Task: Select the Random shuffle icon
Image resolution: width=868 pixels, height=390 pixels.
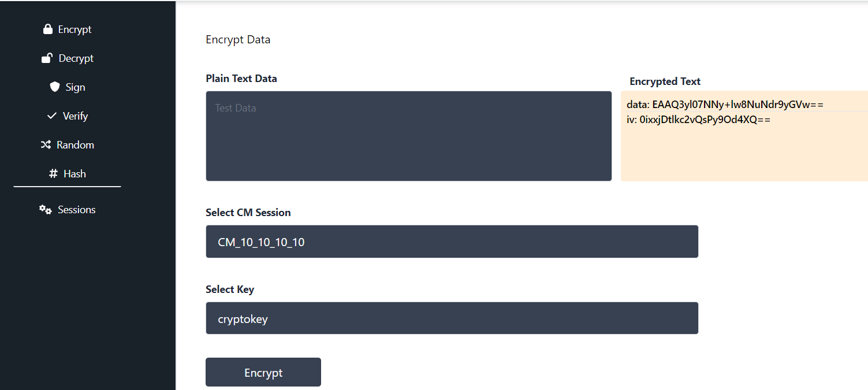Action: [46, 144]
